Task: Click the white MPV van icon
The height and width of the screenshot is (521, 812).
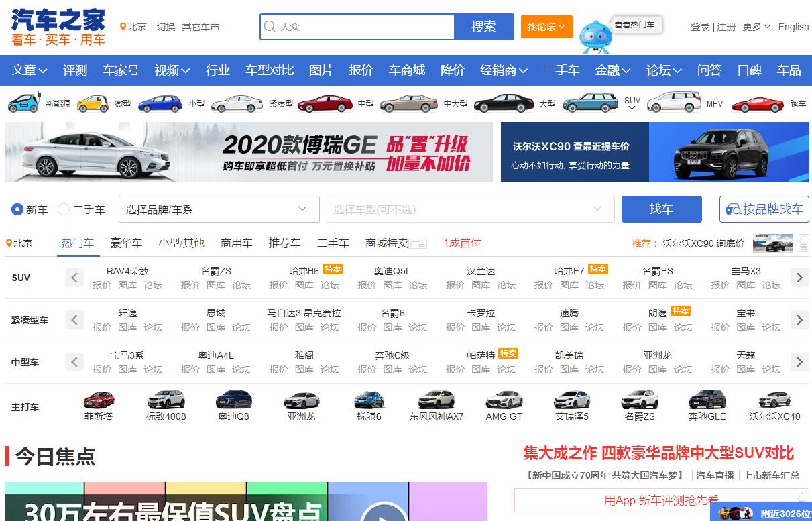Action: [673, 103]
